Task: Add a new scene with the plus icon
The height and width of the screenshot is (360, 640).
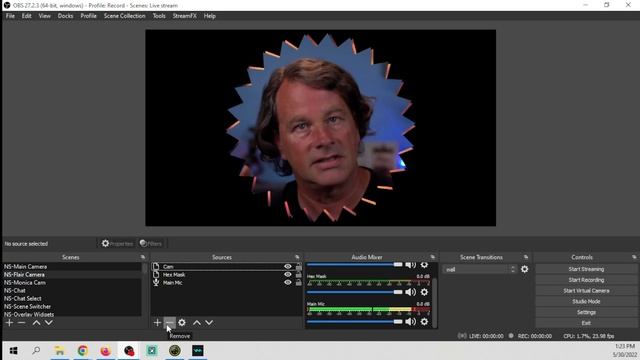Action: (x=9, y=323)
